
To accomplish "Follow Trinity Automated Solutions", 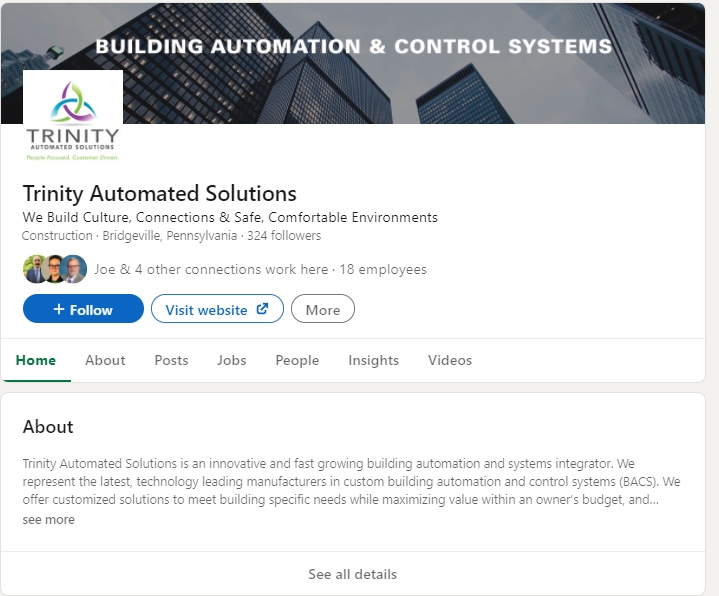I will pyautogui.click(x=83, y=309).
